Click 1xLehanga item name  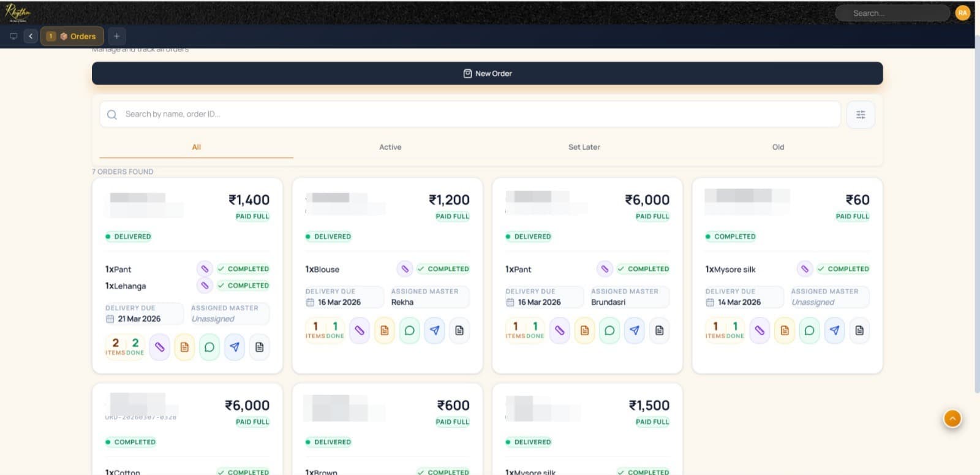(x=126, y=286)
